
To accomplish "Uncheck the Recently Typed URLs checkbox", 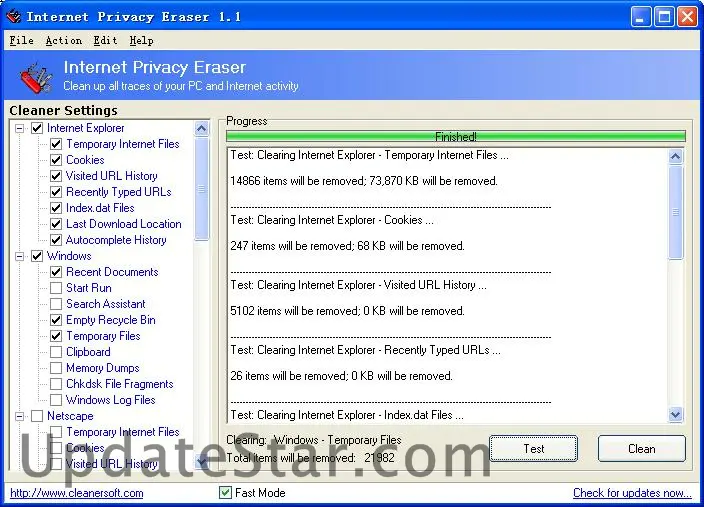I will [56, 192].
